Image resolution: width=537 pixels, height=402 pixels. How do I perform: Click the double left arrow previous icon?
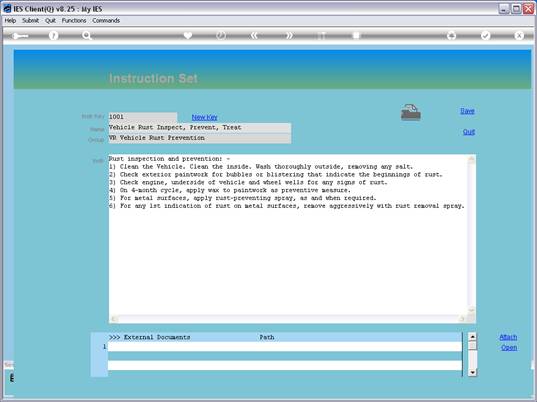pyautogui.click(x=254, y=35)
